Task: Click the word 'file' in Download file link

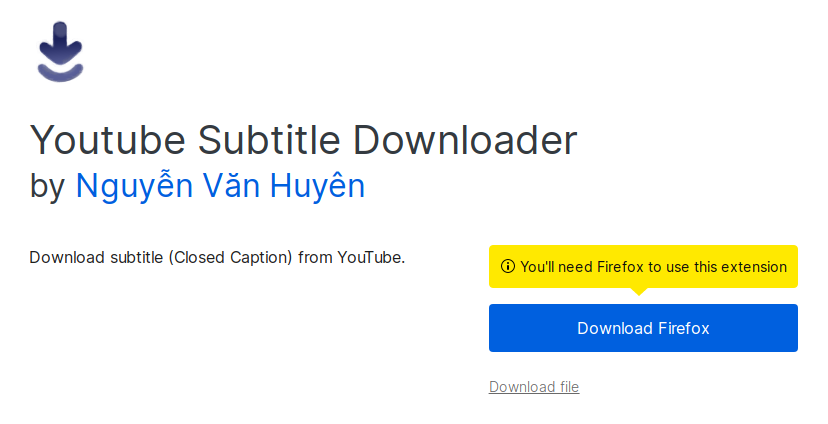Action: tap(569, 387)
